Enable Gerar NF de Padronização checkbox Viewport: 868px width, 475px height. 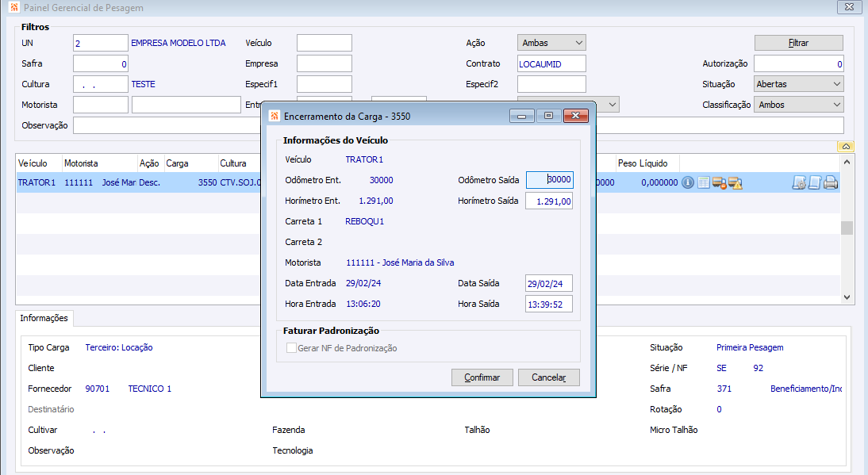(x=291, y=348)
